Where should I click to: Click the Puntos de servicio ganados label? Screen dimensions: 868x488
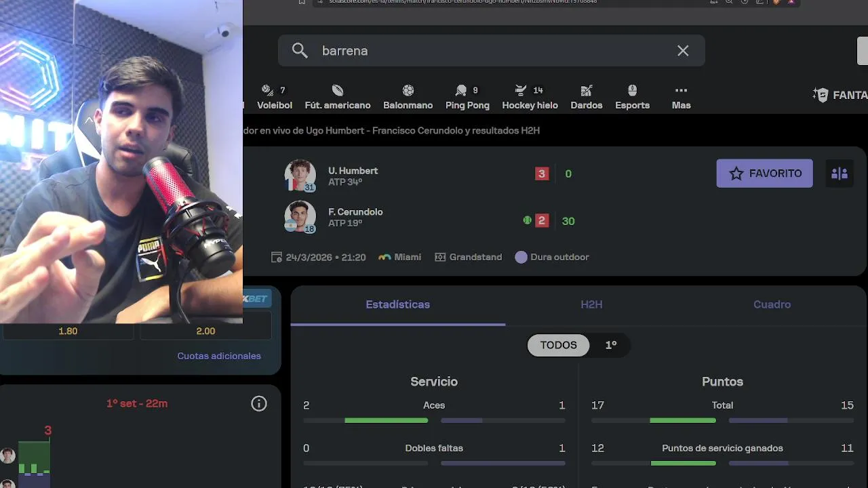tap(722, 448)
